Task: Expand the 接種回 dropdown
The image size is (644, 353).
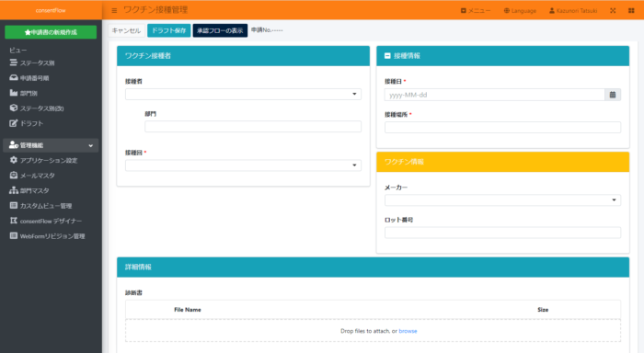Action: [x=243, y=165]
